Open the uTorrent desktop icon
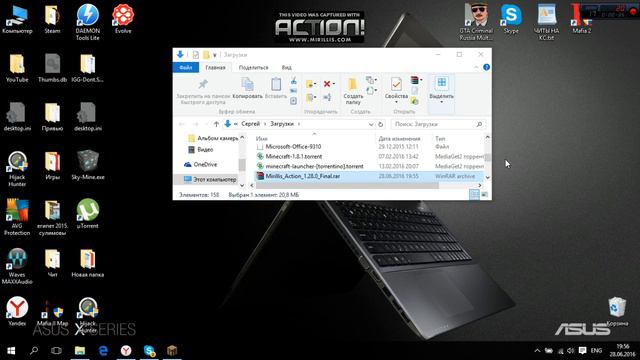 click(87, 213)
